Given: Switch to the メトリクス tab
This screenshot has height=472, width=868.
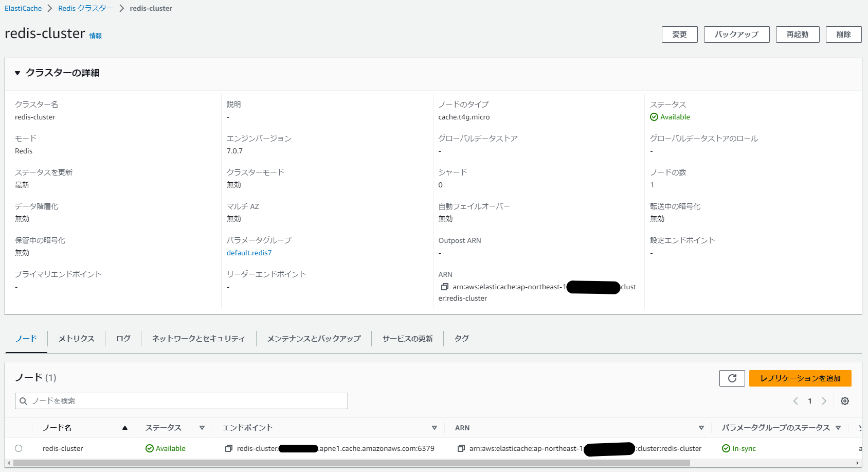Looking at the screenshot, I should click(x=76, y=338).
